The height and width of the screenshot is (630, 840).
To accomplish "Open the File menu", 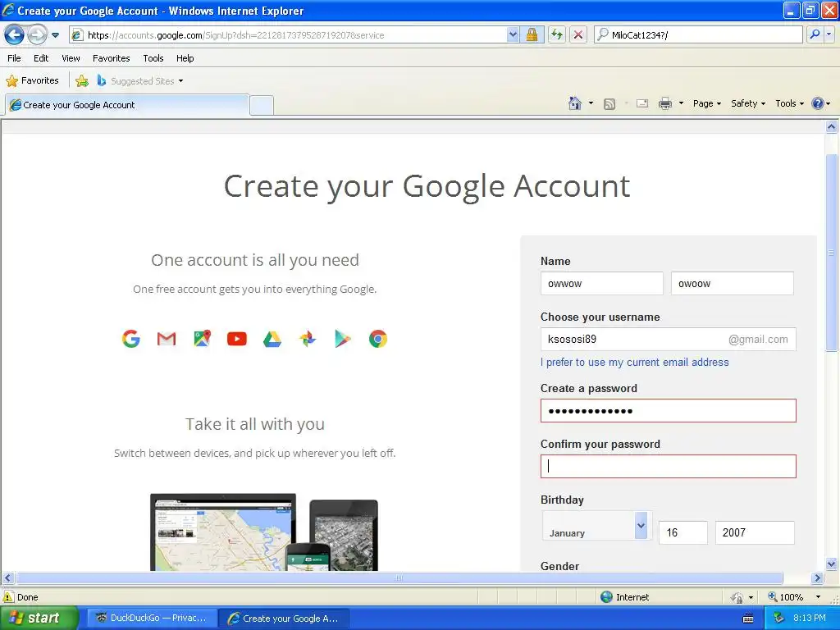I will pyautogui.click(x=15, y=58).
